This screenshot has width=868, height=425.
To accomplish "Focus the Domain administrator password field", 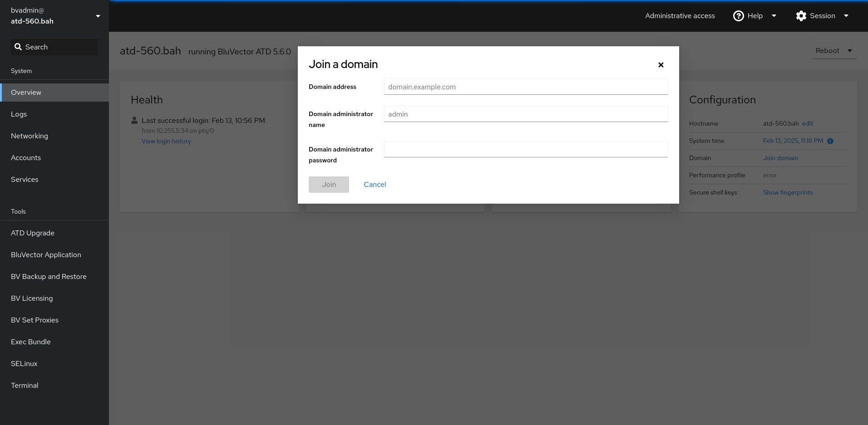I will [x=526, y=149].
